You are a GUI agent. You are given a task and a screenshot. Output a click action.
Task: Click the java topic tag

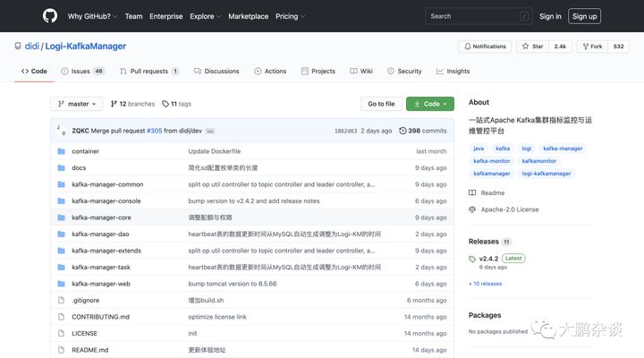tap(479, 149)
